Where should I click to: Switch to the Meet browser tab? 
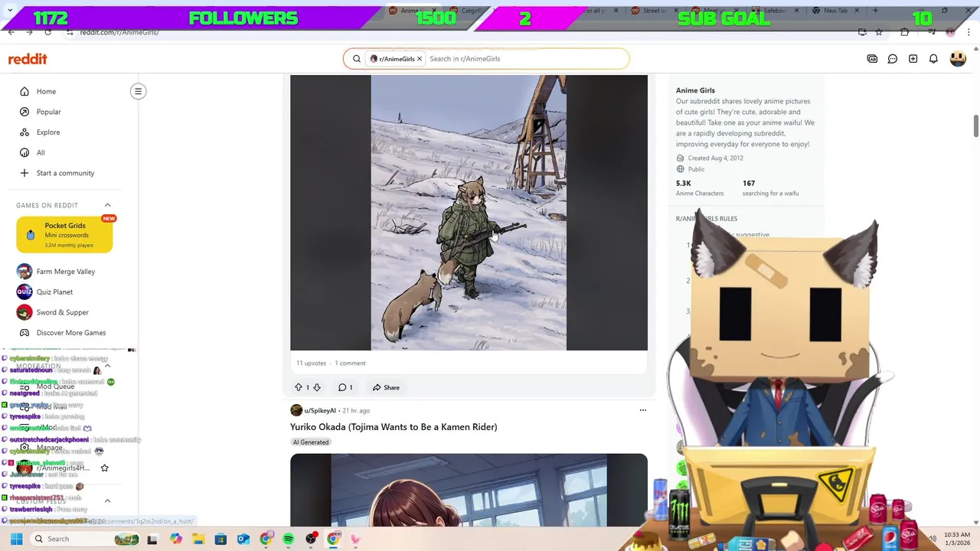[x=716, y=11]
